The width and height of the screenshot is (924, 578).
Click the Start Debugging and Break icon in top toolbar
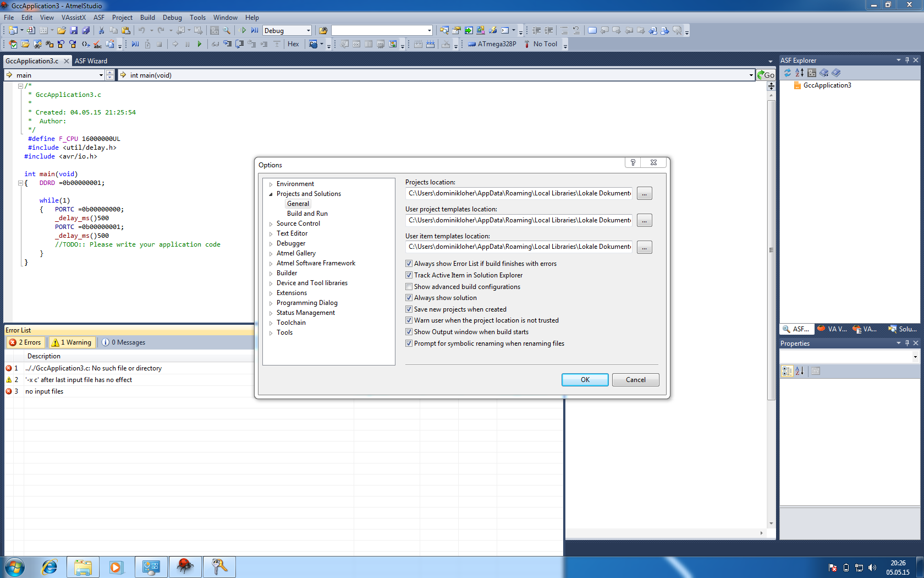(255, 31)
